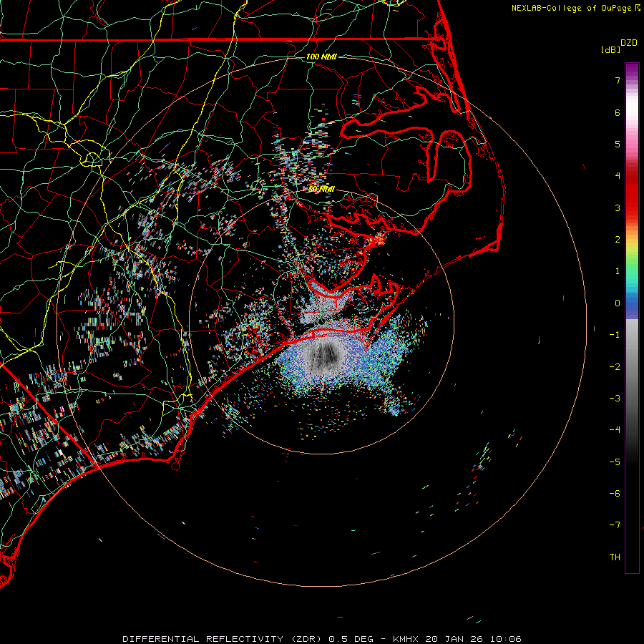Click the 50 NMI range ring label

point(321,189)
